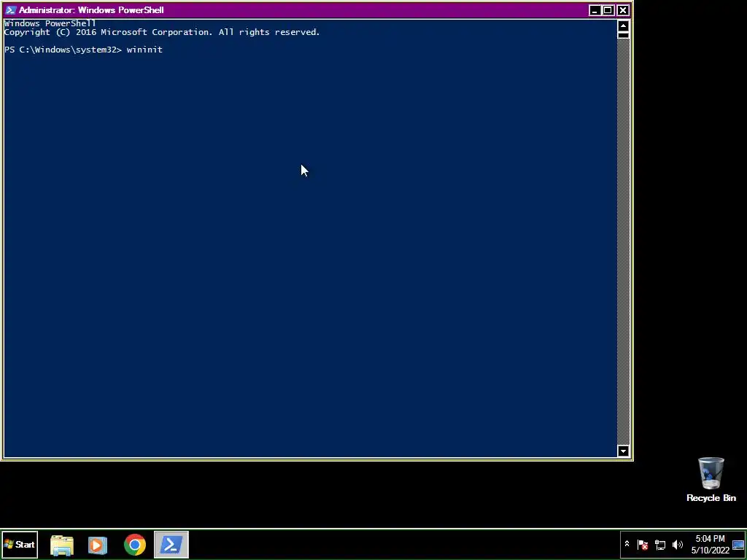Open the Recycle Bin desktop icon

711,480
